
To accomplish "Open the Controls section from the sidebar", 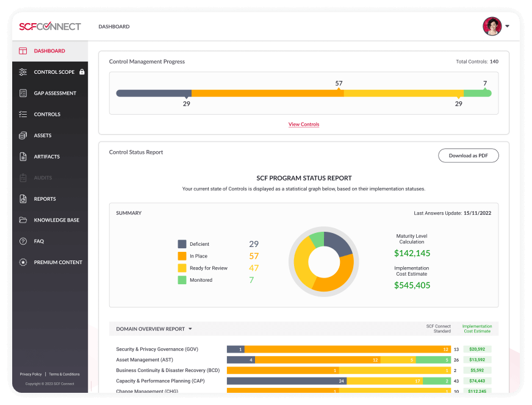I will coord(23,114).
